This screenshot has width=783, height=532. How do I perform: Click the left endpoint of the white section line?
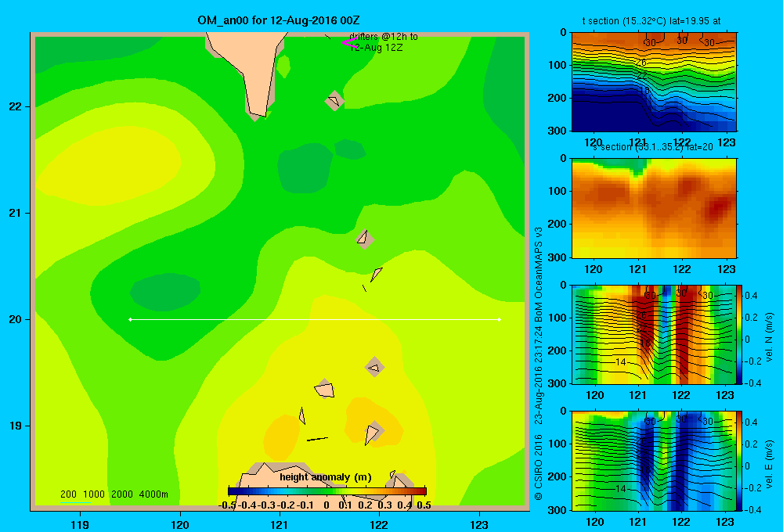pos(130,319)
